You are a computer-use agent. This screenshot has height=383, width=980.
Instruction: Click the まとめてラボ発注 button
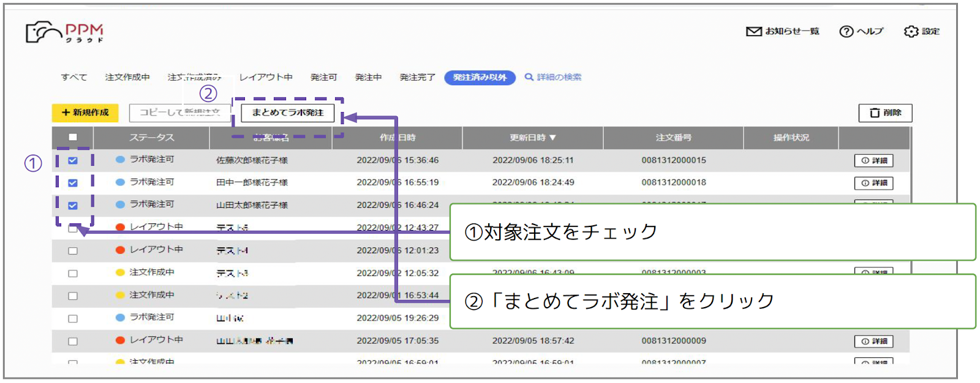pyautogui.click(x=287, y=113)
